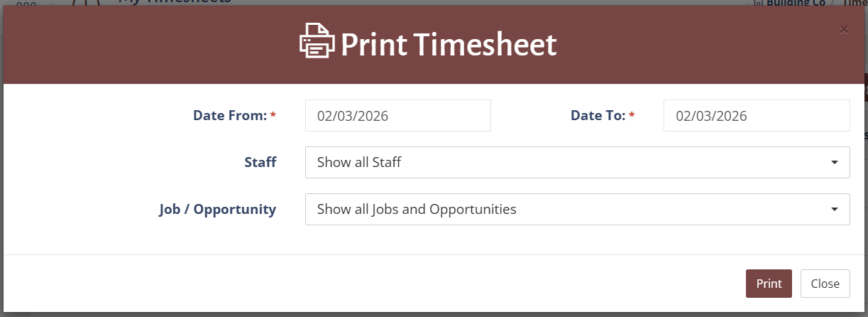Click the small icon beside Building Co
The image size is (868, 317).
(x=758, y=2)
